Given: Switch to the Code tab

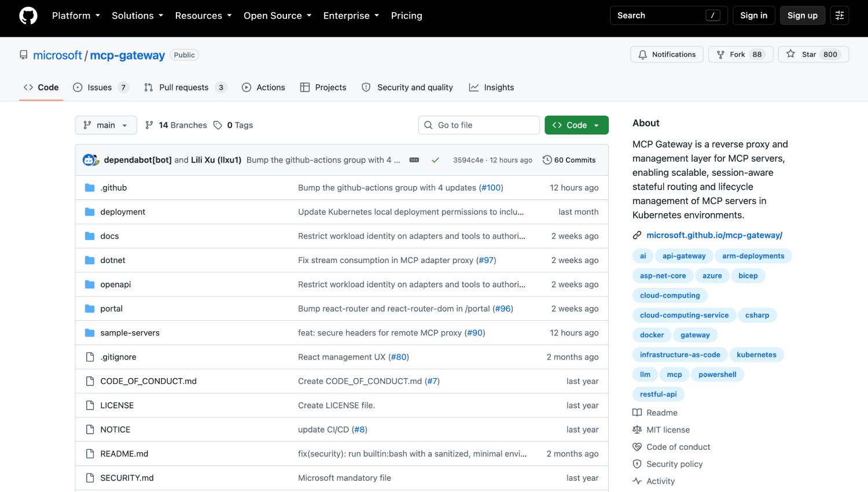Looking at the screenshot, I should point(41,88).
